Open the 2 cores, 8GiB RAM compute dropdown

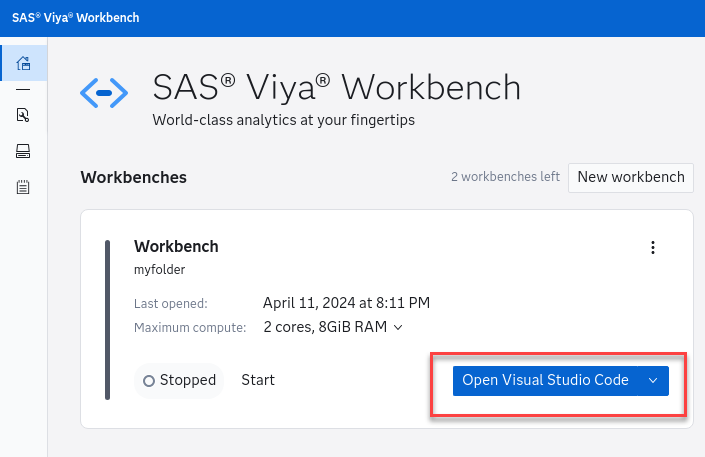[333, 327]
